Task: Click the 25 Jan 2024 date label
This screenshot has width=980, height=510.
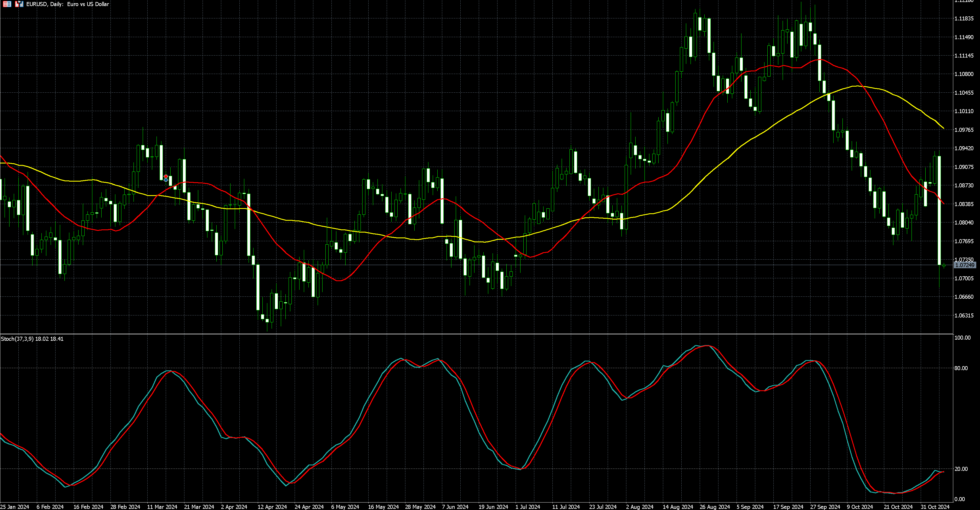Action: [x=14, y=507]
